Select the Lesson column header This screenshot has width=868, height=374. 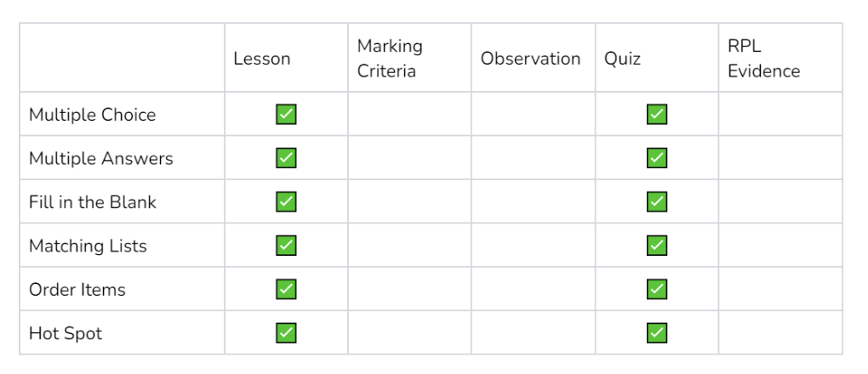pyautogui.click(x=262, y=59)
